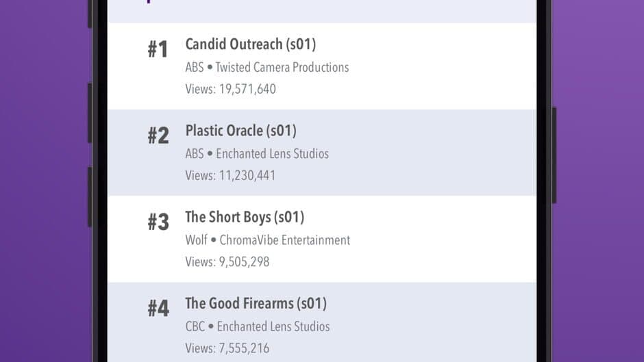Click the views count 19,571,640

tap(247, 89)
